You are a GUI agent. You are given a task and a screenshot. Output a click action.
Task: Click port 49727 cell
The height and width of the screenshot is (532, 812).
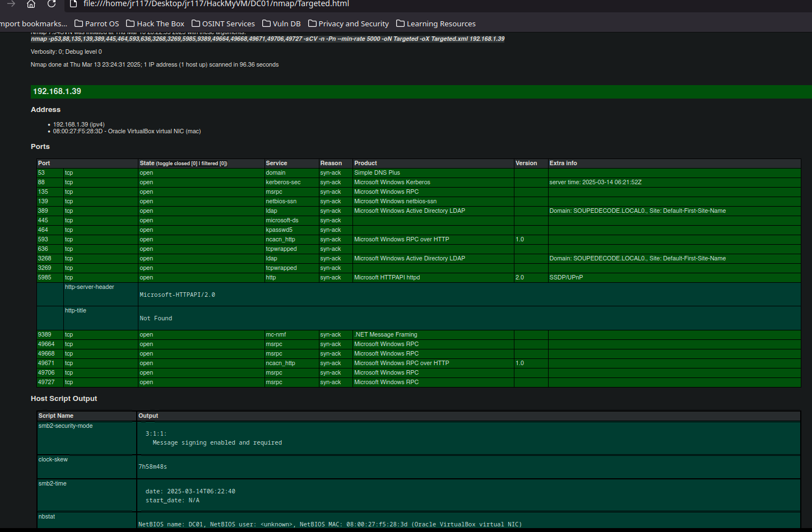pos(50,382)
